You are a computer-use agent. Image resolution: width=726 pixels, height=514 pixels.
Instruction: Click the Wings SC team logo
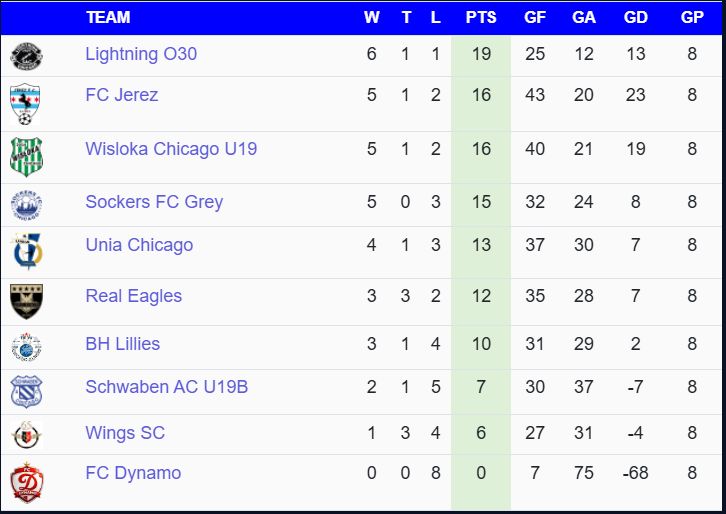point(26,435)
